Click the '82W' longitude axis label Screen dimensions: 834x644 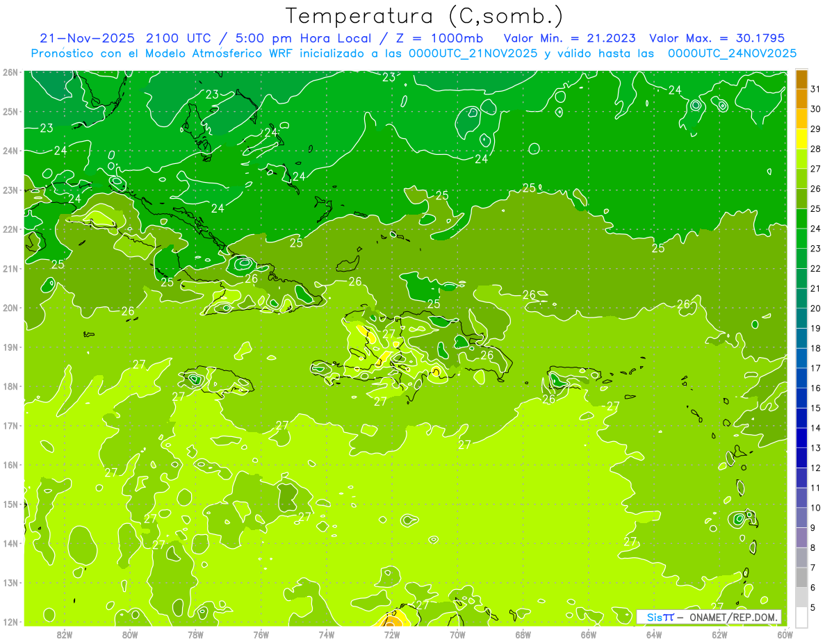[64, 634]
